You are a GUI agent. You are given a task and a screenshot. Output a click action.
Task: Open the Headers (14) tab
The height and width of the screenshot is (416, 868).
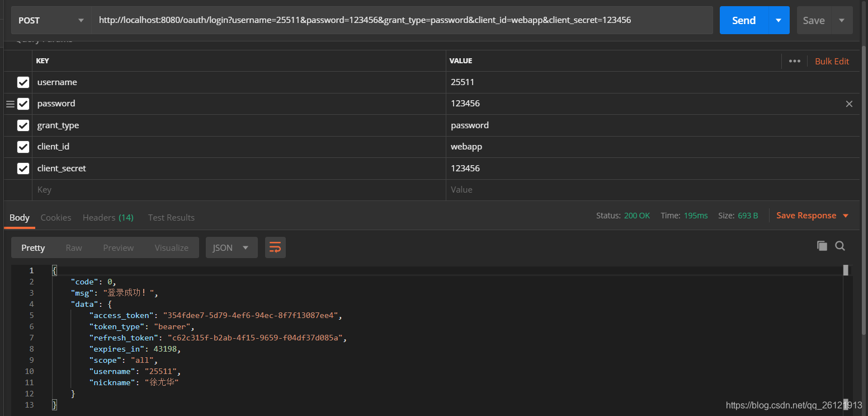[x=108, y=217]
